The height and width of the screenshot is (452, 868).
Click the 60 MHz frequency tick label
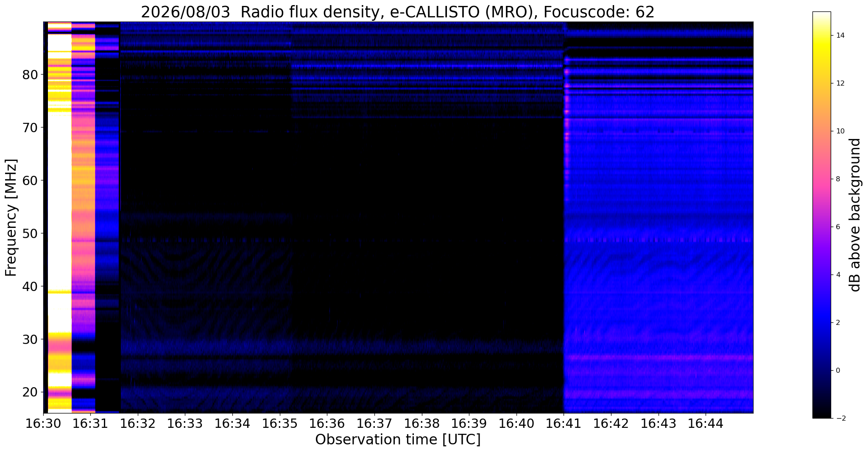coord(30,180)
